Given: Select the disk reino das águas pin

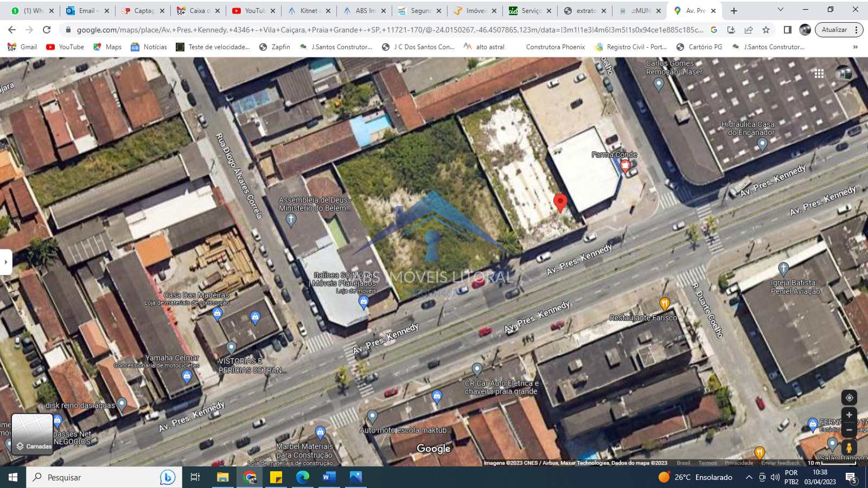Looking at the screenshot, I should [122, 403].
